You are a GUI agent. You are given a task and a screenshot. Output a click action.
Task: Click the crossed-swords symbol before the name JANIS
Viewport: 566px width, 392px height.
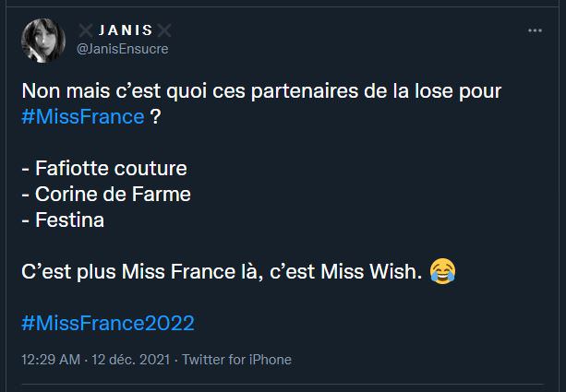pos(87,31)
